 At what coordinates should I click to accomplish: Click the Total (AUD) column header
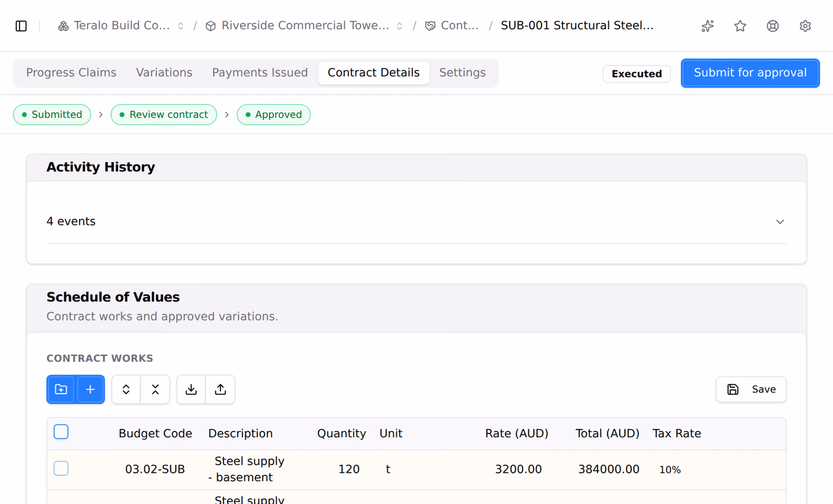[x=608, y=434]
